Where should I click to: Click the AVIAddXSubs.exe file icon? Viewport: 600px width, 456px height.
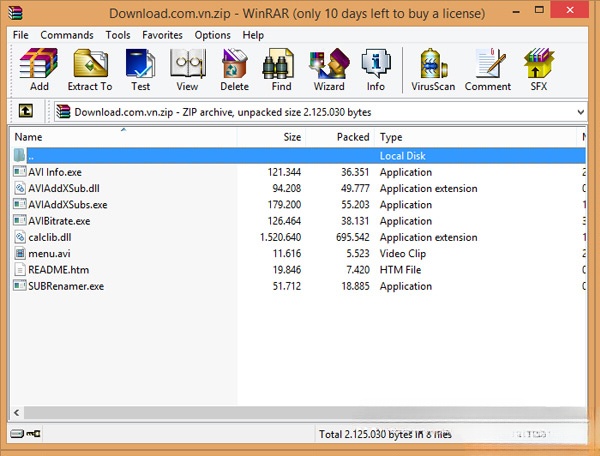(20, 204)
